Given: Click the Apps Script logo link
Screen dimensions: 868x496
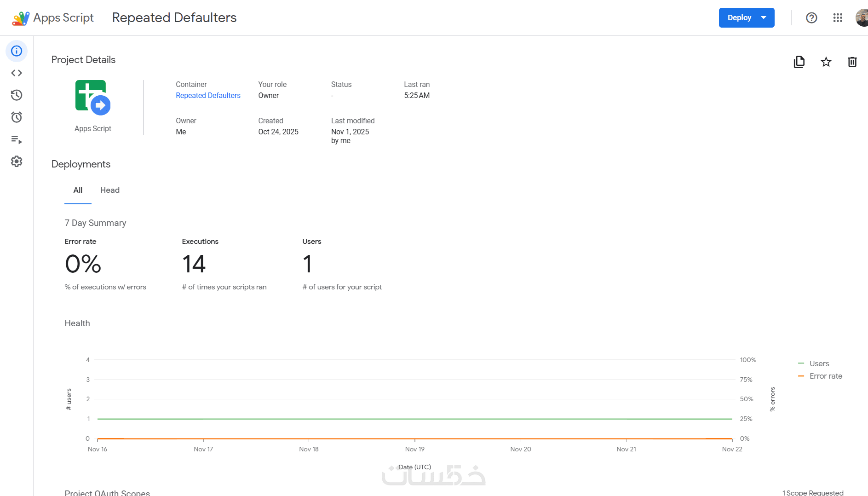Looking at the screenshot, I should [x=53, y=18].
